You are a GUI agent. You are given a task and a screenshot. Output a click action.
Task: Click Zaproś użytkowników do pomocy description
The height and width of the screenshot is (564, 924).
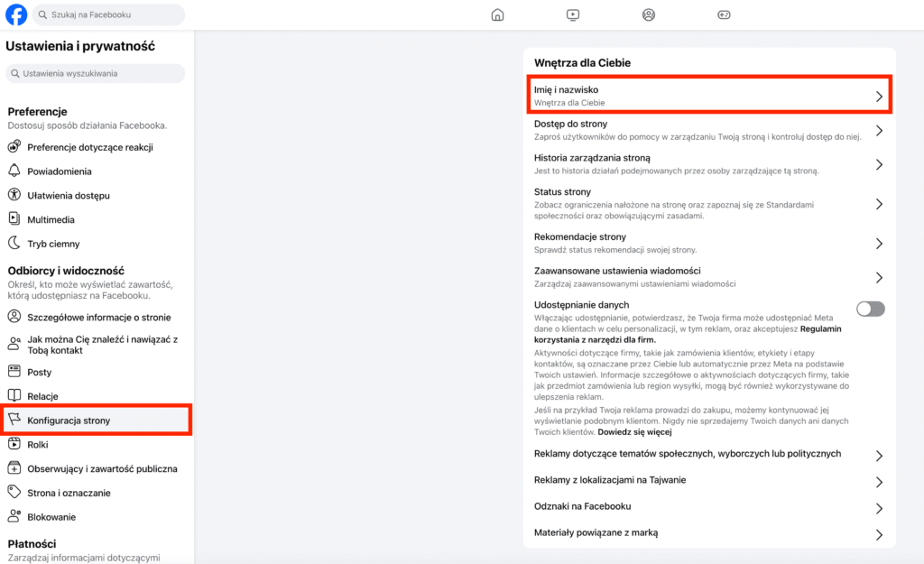(698, 137)
